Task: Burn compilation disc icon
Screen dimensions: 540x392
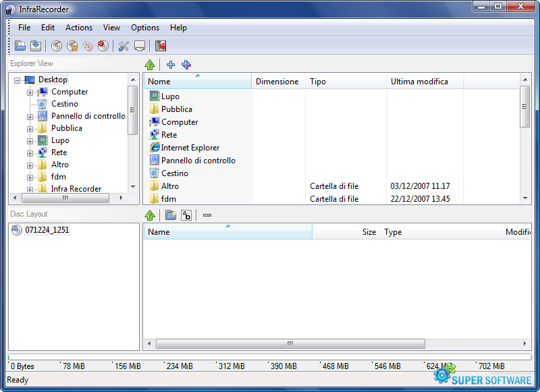Action: [x=57, y=46]
